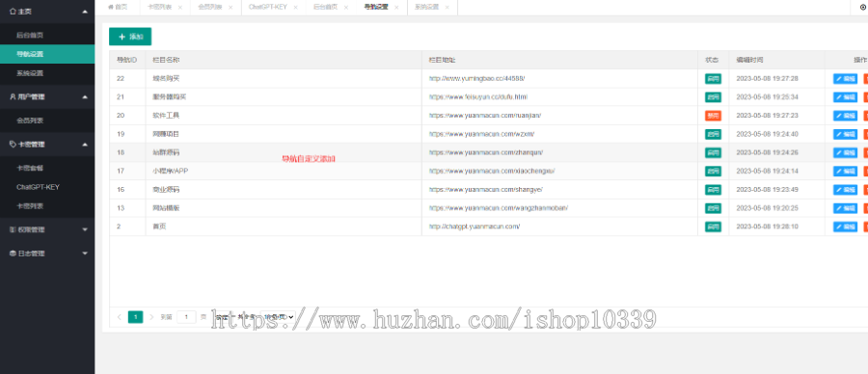Close the 会员列表 tab
This screenshot has width=868, height=374.
click(231, 7)
